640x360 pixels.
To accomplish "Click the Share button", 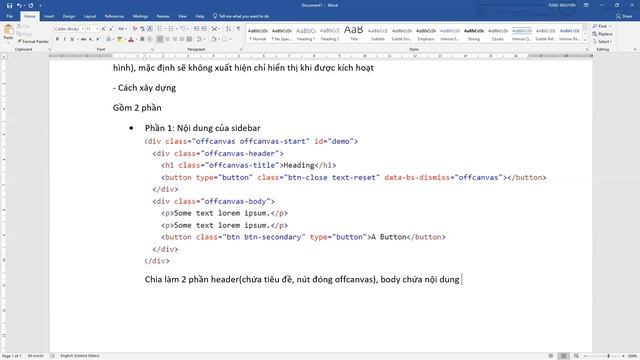I will click(x=624, y=16).
